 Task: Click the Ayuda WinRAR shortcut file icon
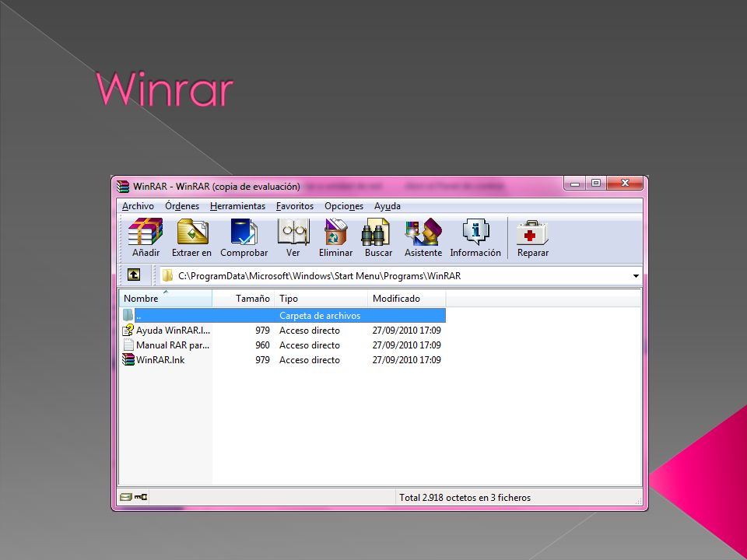click(x=128, y=330)
